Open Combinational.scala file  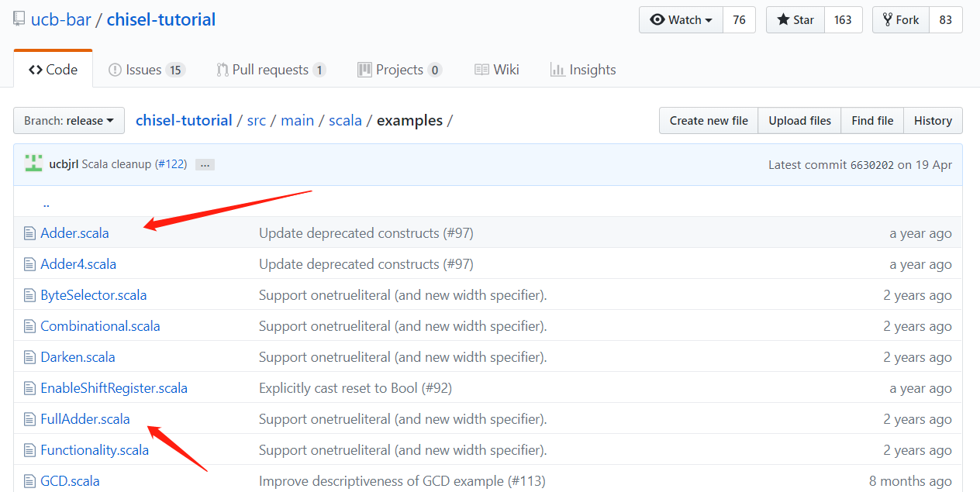[100, 326]
